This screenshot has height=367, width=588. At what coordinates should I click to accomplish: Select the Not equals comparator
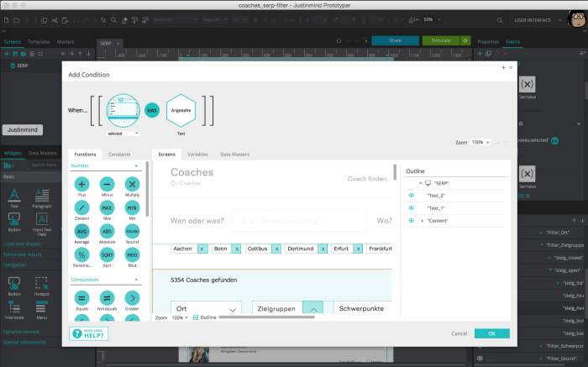pyautogui.click(x=107, y=297)
